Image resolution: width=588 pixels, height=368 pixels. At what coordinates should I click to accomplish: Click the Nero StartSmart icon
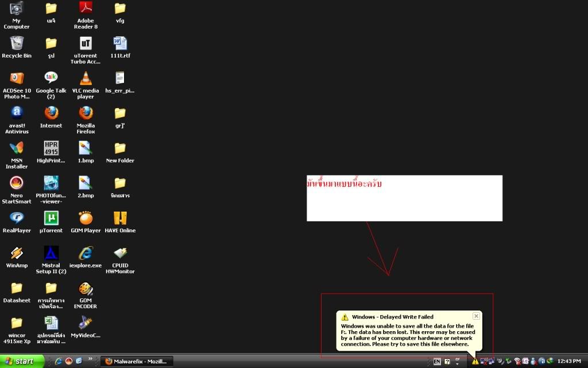(17, 183)
